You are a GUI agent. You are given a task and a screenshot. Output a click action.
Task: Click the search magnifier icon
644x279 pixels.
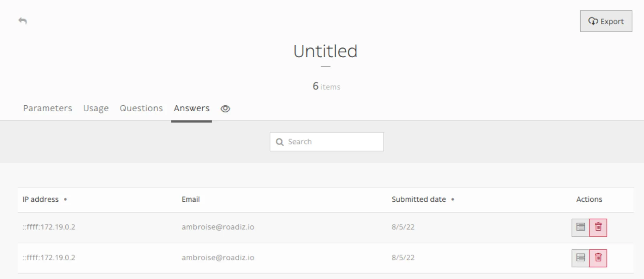pos(280,142)
